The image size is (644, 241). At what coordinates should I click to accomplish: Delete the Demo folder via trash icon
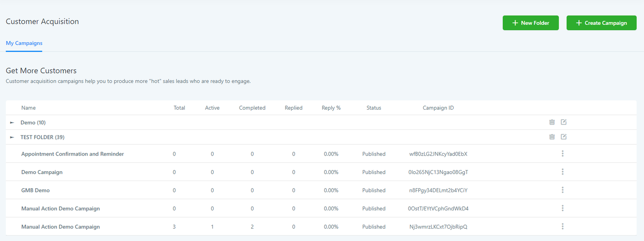tap(552, 122)
